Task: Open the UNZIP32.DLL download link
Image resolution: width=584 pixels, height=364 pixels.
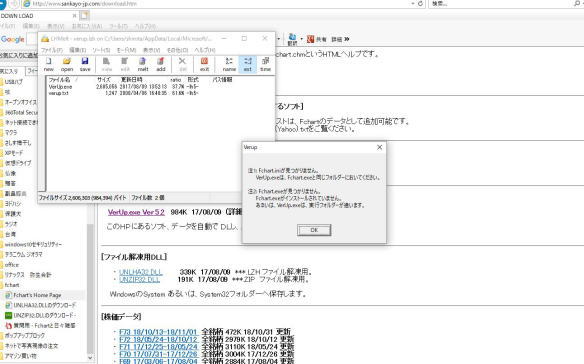Action: pyautogui.click(x=139, y=279)
